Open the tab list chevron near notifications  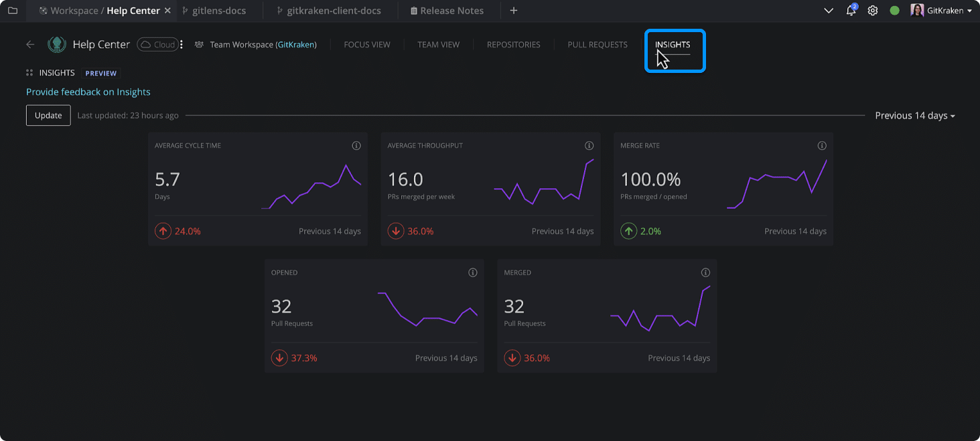828,11
